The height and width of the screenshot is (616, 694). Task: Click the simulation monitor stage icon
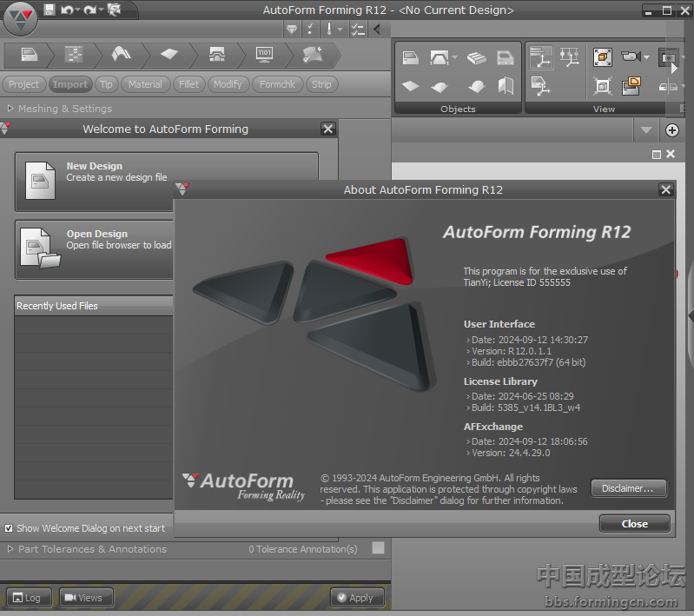tap(265, 55)
